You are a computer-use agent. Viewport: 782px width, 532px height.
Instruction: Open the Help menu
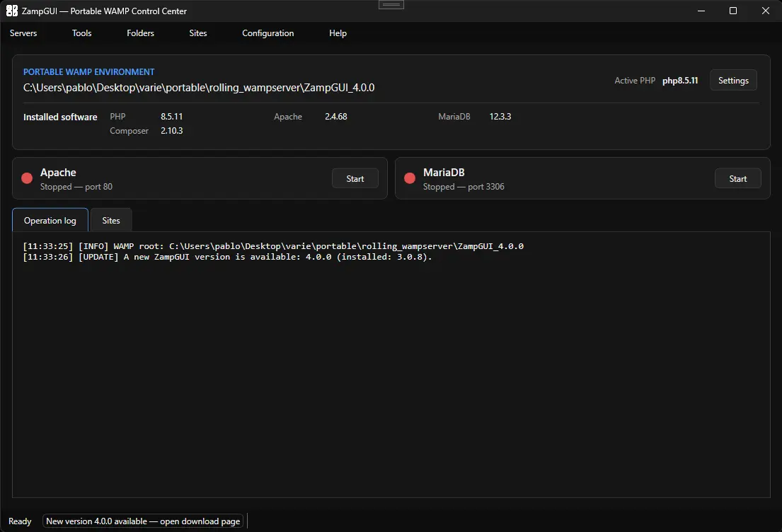point(338,33)
